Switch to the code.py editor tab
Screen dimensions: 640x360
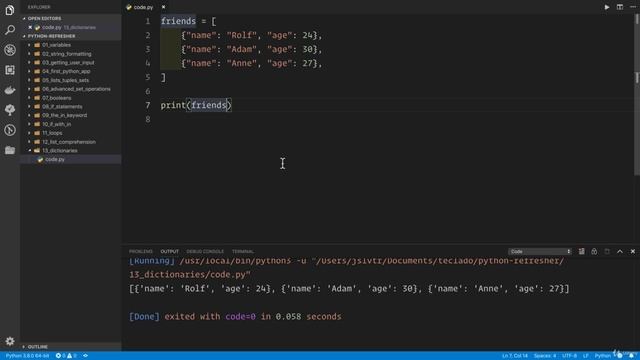(x=143, y=7)
